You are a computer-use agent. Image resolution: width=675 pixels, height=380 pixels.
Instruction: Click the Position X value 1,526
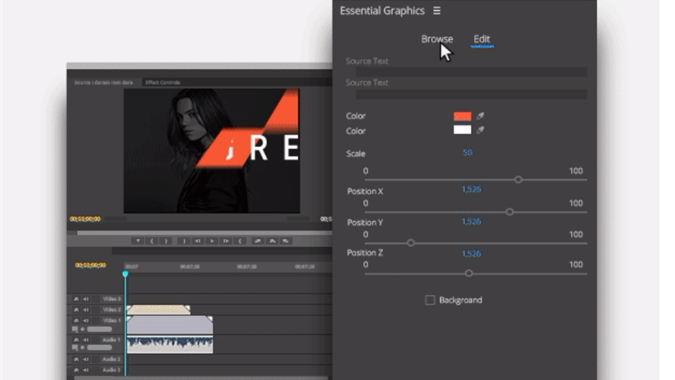point(471,189)
